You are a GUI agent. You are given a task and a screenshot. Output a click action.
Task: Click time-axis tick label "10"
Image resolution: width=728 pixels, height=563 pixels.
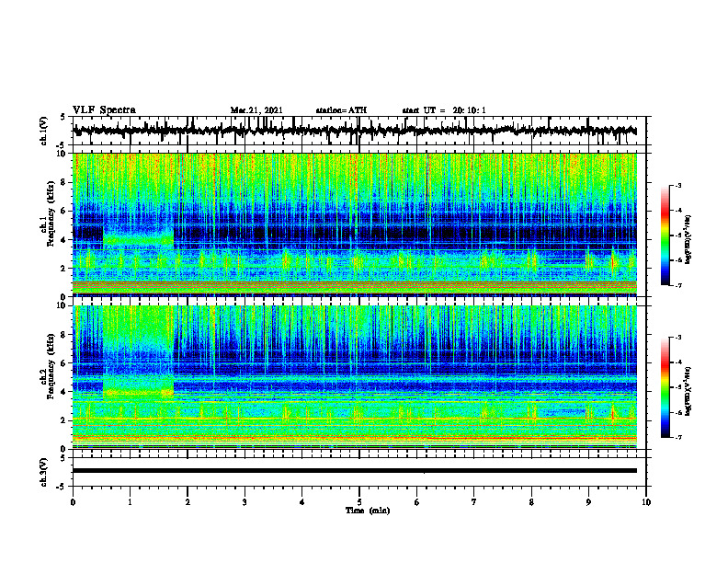point(646,502)
